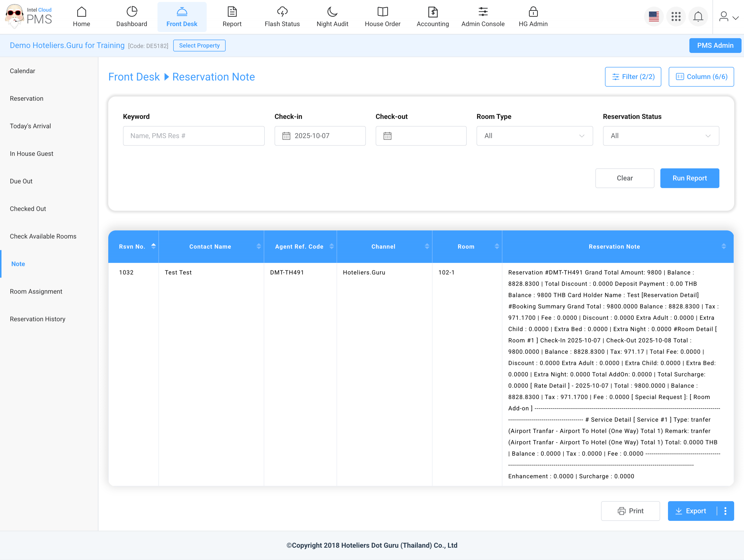Expand the Reservation Status dropdown

pos(661,136)
